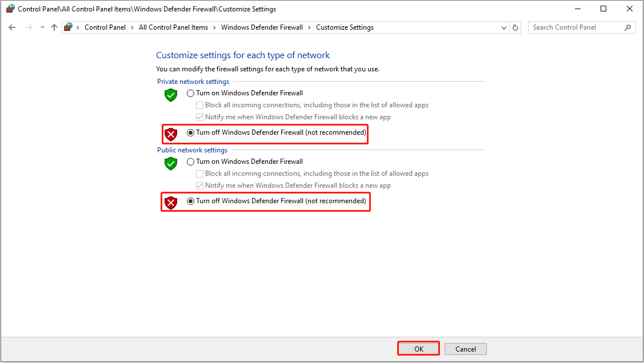The image size is (644, 363).
Task: Discard changes with Cancel button
Action: tap(465, 349)
